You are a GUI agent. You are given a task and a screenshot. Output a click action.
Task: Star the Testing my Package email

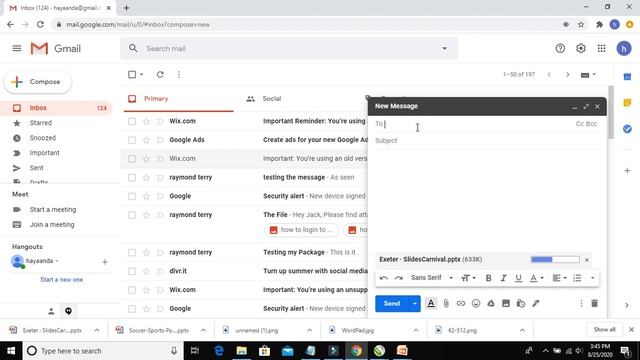pos(146,253)
